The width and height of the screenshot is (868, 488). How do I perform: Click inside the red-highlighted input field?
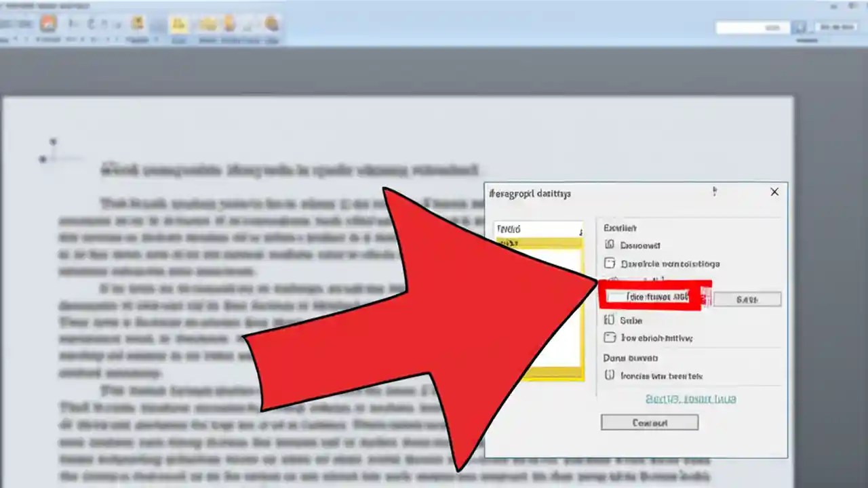[648, 297]
